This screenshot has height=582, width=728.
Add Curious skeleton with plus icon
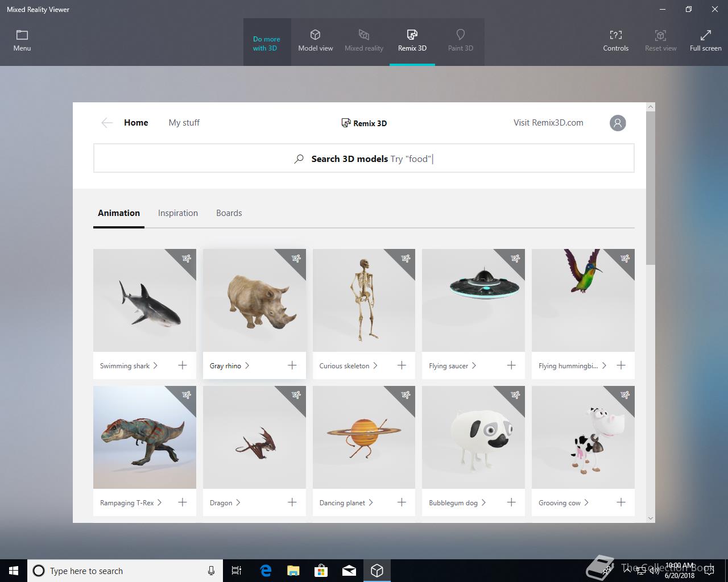(x=402, y=365)
